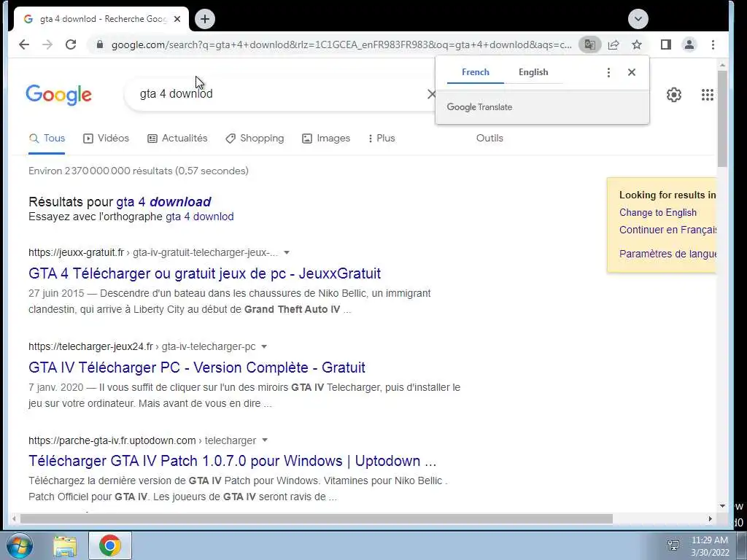Viewport: 747px width, 560px height.
Task: Open the Outils search tools
Action: (489, 138)
